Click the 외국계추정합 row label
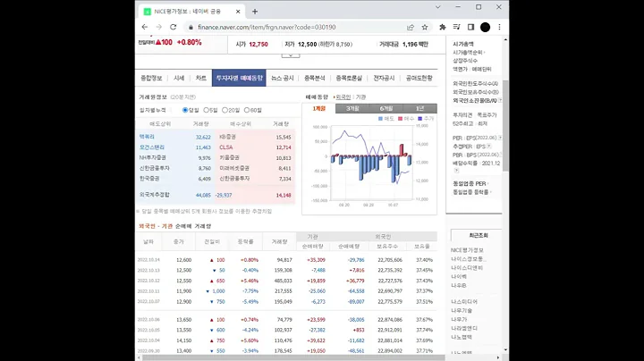The image size is (644, 361). pyautogui.click(x=155, y=195)
